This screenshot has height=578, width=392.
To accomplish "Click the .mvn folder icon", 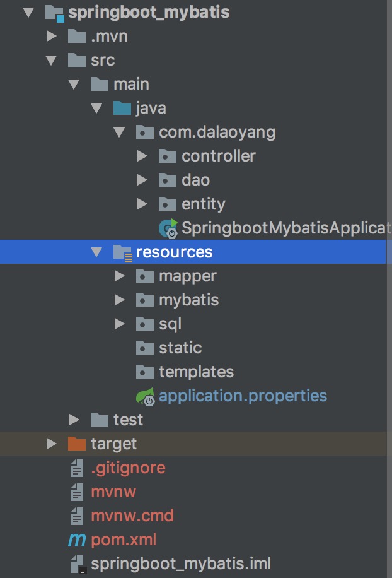I will [x=77, y=36].
